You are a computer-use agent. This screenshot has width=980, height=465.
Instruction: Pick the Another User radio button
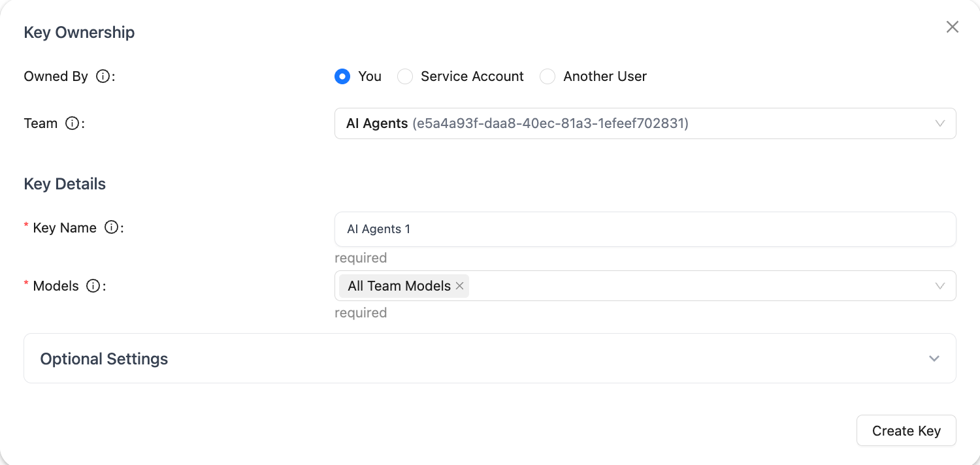(547, 76)
